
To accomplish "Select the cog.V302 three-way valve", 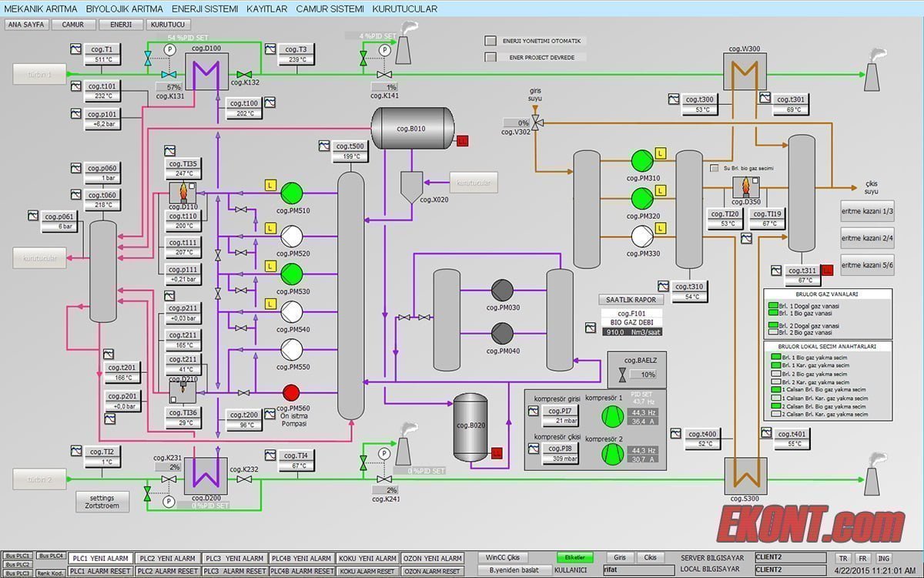I will point(538,123).
